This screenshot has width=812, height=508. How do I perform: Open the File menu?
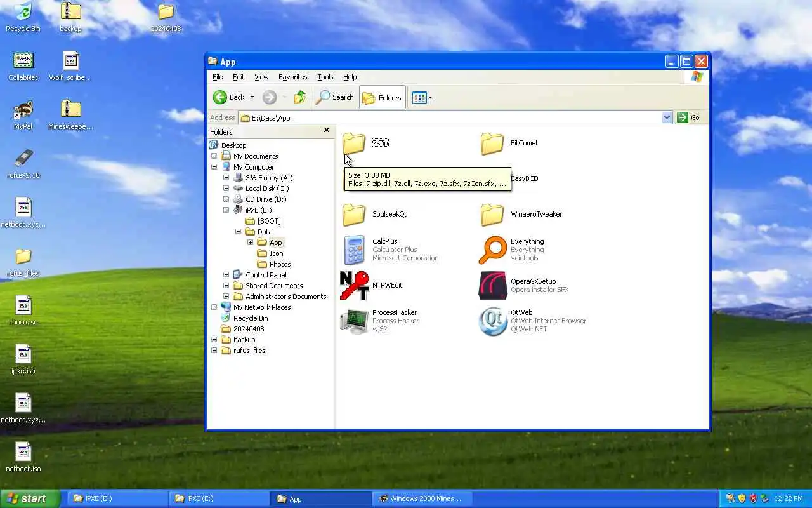tap(218, 77)
